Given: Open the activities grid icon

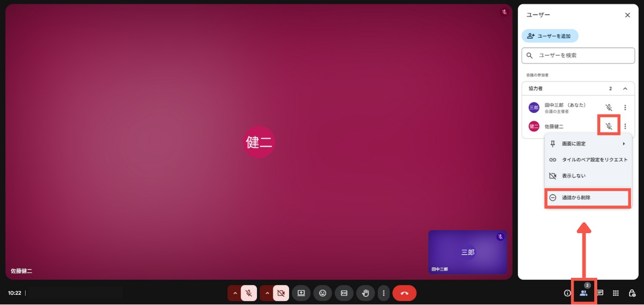Looking at the screenshot, I should [x=615, y=293].
